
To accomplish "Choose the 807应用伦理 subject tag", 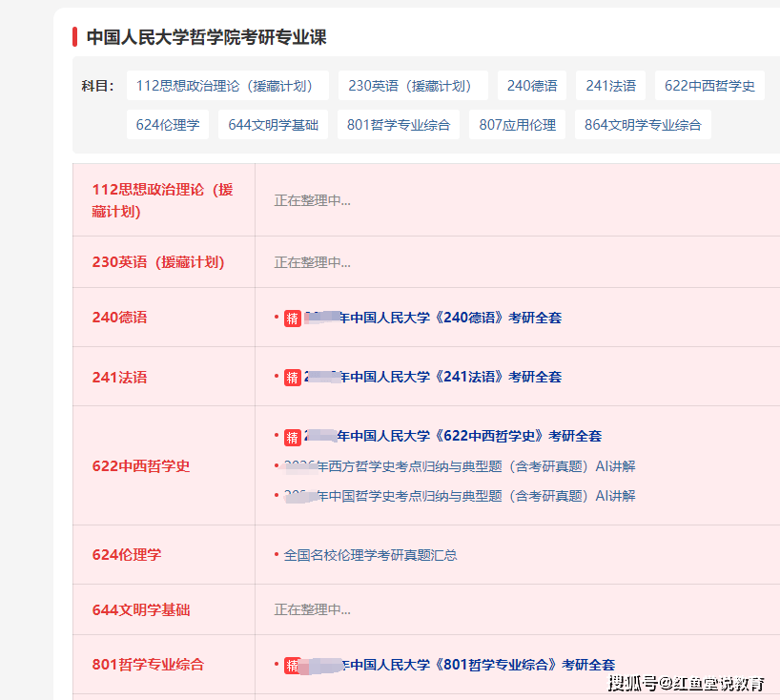I will [x=518, y=124].
